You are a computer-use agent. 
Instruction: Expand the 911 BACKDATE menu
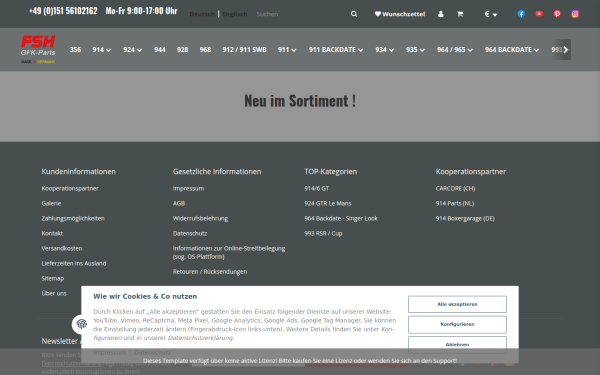click(336, 50)
